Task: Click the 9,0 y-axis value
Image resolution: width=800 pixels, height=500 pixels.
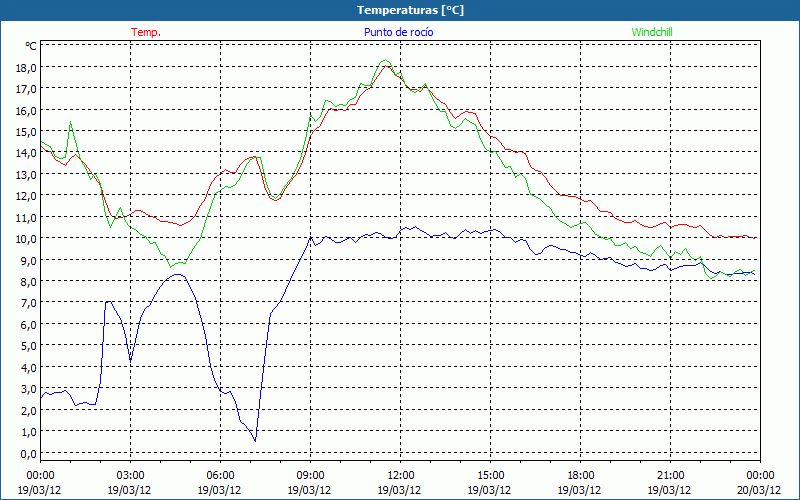Action: click(x=29, y=260)
